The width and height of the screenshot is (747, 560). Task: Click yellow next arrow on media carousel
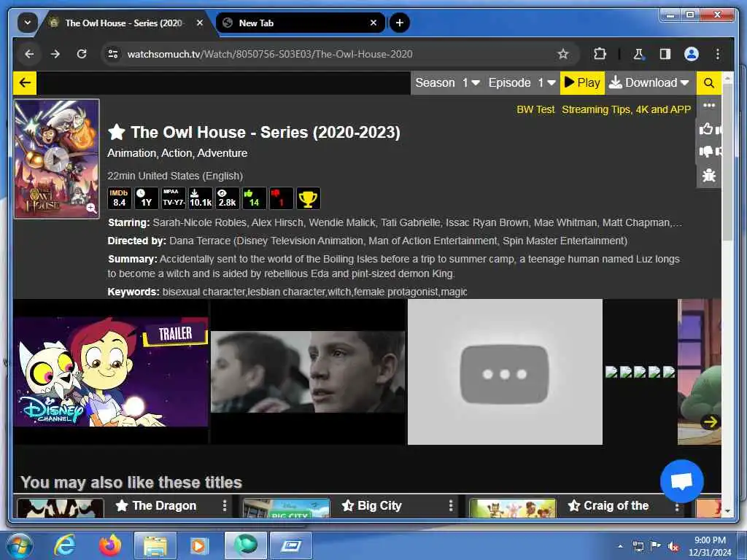[711, 422]
